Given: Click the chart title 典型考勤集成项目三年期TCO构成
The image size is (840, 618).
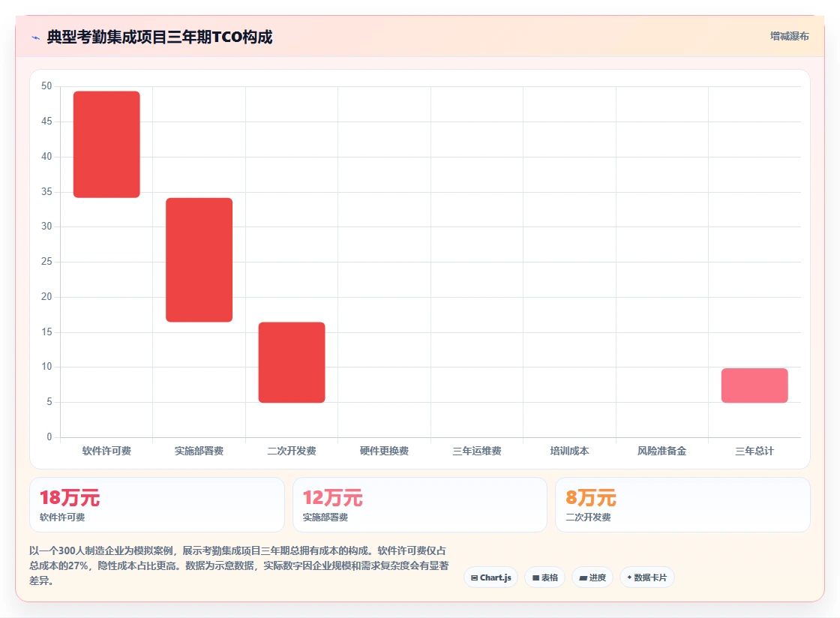Looking at the screenshot, I should tap(160, 37).
